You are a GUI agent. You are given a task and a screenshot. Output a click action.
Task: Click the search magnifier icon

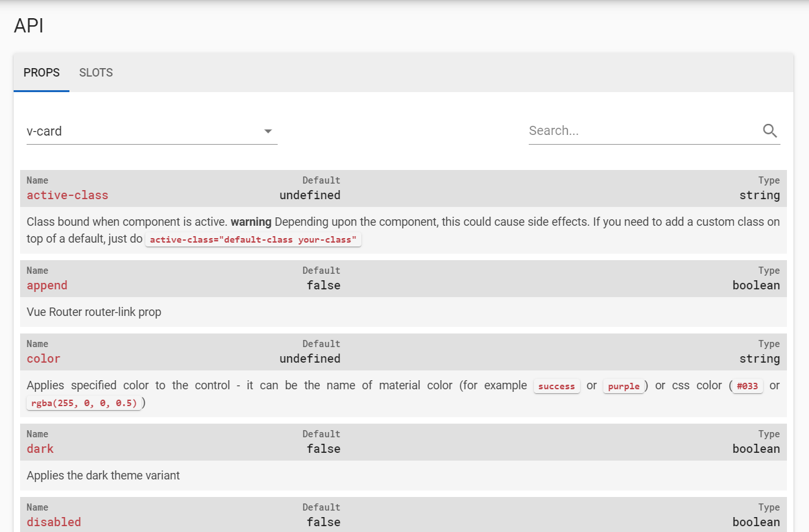769,130
